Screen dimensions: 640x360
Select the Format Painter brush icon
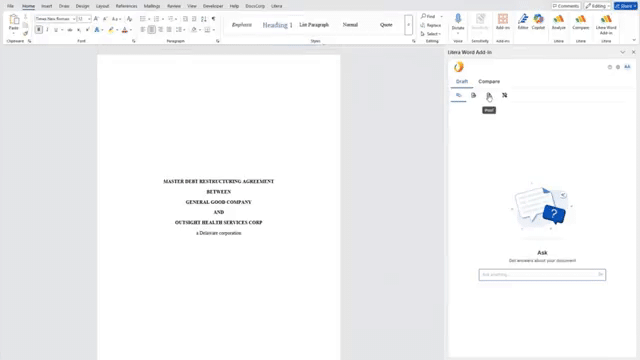(25, 33)
